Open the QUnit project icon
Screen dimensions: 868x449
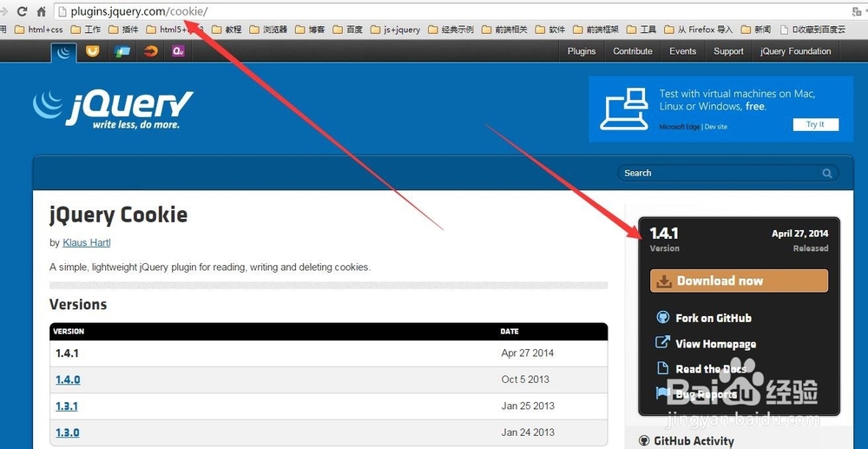[178, 51]
